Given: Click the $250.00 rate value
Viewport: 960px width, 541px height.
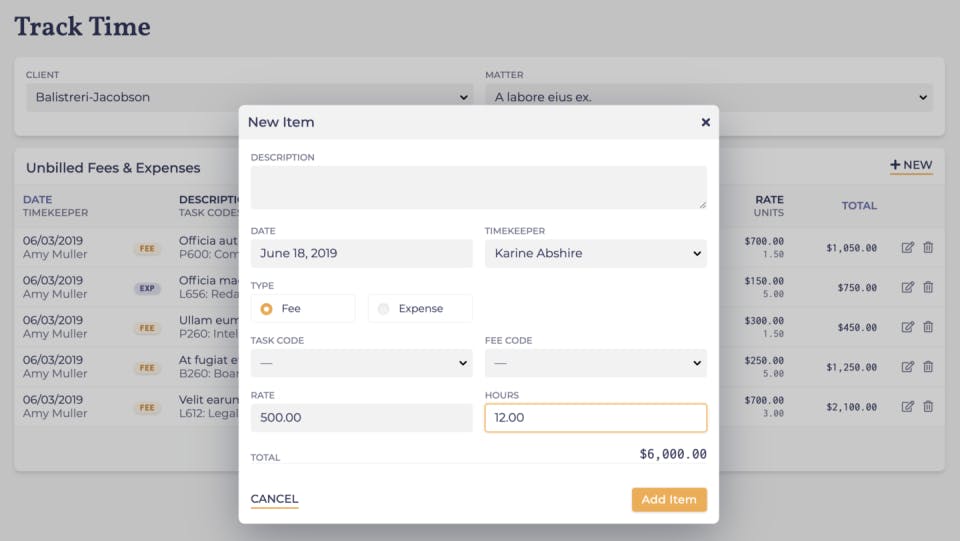Looking at the screenshot, I should pyautogui.click(x=764, y=360).
